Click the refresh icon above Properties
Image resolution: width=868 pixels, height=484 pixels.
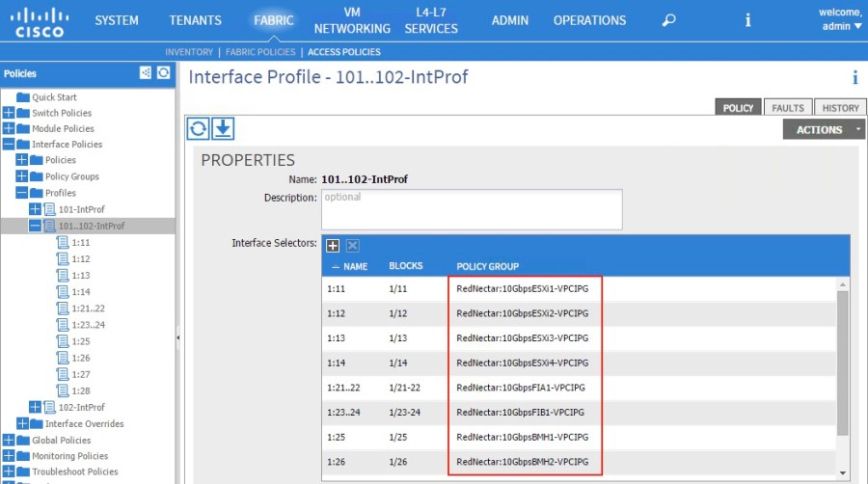[198, 129]
